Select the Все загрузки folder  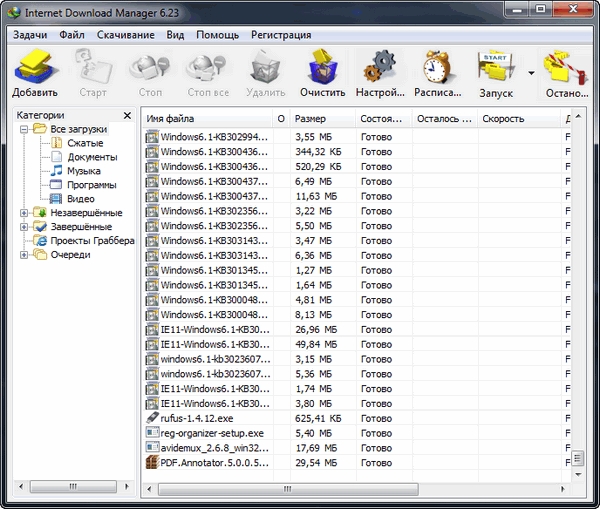pos(78,129)
